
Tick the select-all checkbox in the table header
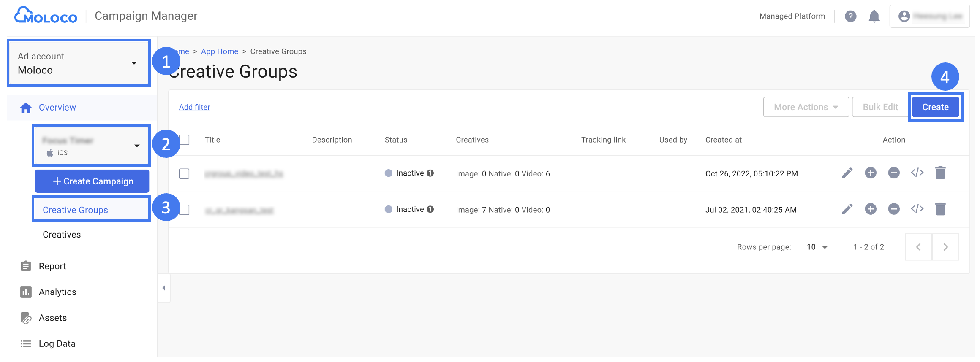pyautogui.click(x=184, y=140)
